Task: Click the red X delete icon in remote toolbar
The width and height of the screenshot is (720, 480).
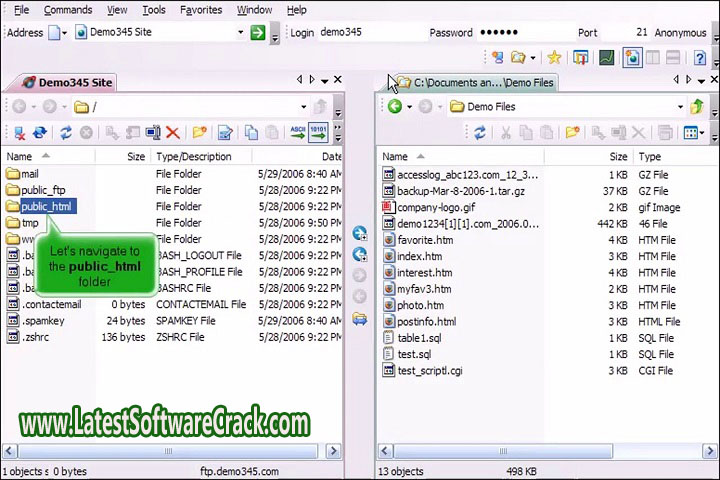Action: (172, 132)
